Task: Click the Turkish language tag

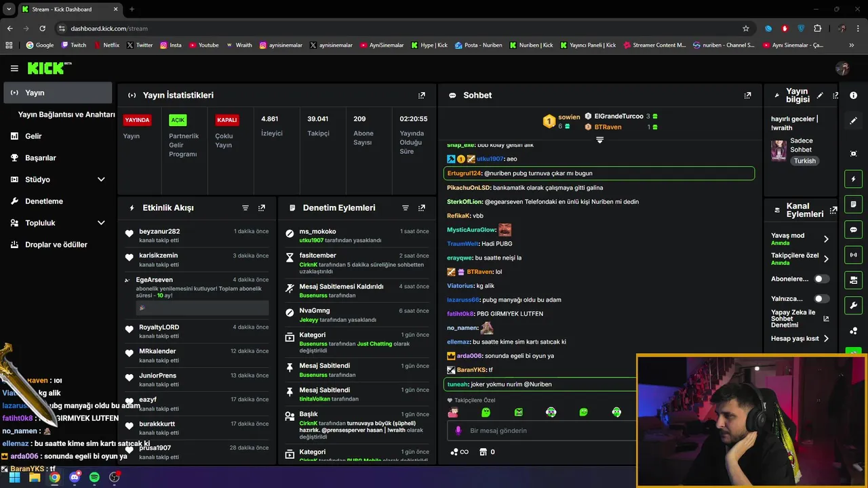Action: [x=805, y=161]
